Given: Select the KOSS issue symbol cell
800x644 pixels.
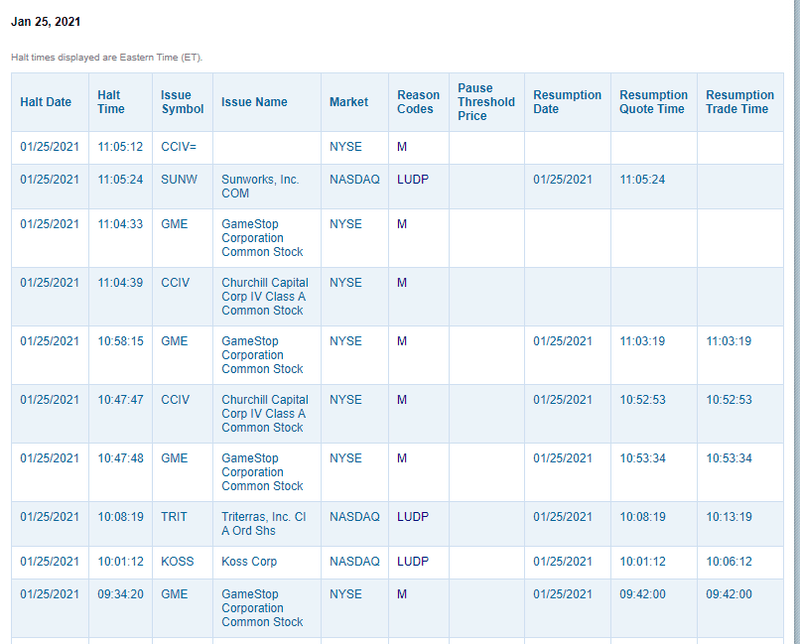Looking at the screenshot, I should tap(178, 562).
